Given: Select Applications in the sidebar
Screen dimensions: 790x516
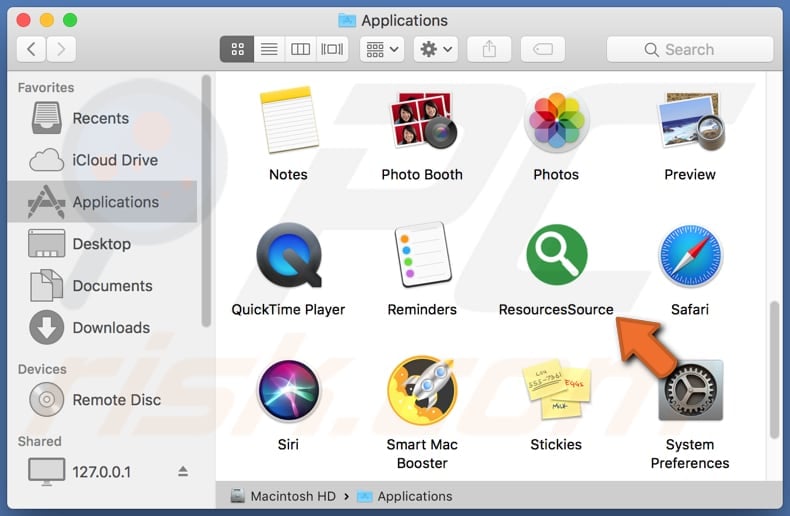Looking at the screenshot, I should pos(102,202).
